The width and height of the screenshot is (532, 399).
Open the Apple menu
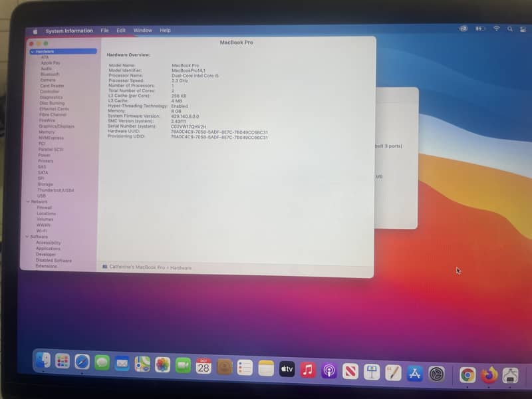click(35, 31)
